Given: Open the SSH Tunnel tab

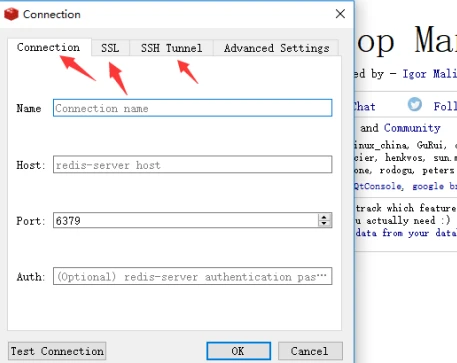Looking at the screenshot, I should click(171, 48).
